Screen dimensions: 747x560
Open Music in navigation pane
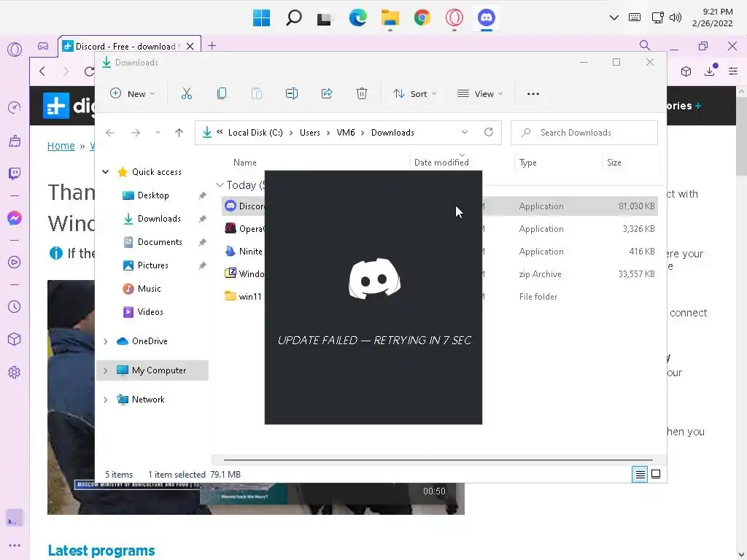pyautogui.click(x=149, y=289)
